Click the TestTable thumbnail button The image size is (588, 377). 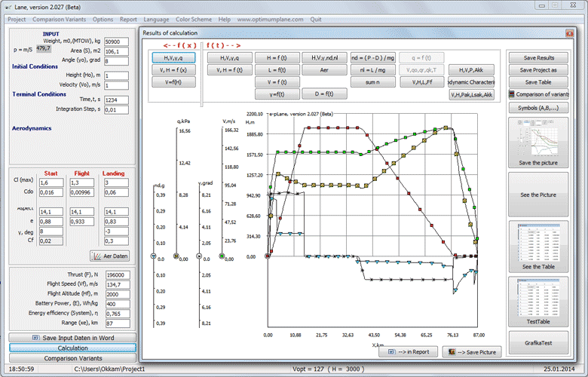538,301
